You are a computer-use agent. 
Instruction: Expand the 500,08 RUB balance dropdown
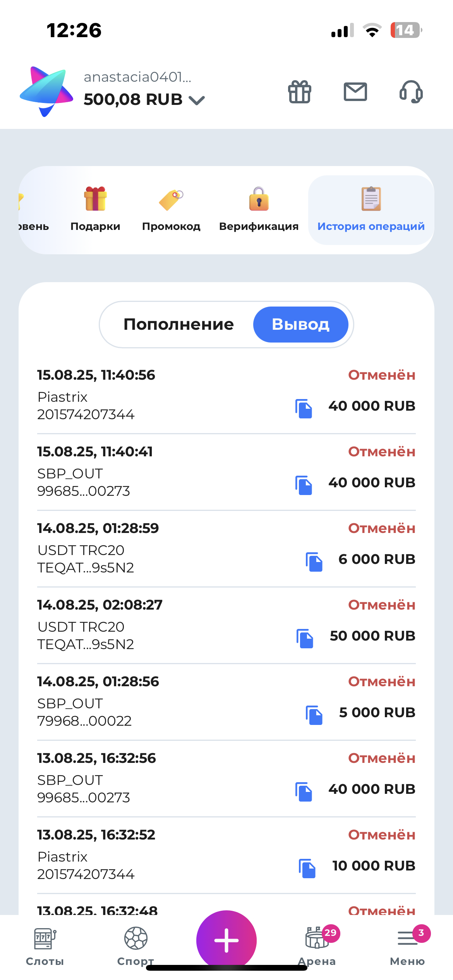(197, 100)
